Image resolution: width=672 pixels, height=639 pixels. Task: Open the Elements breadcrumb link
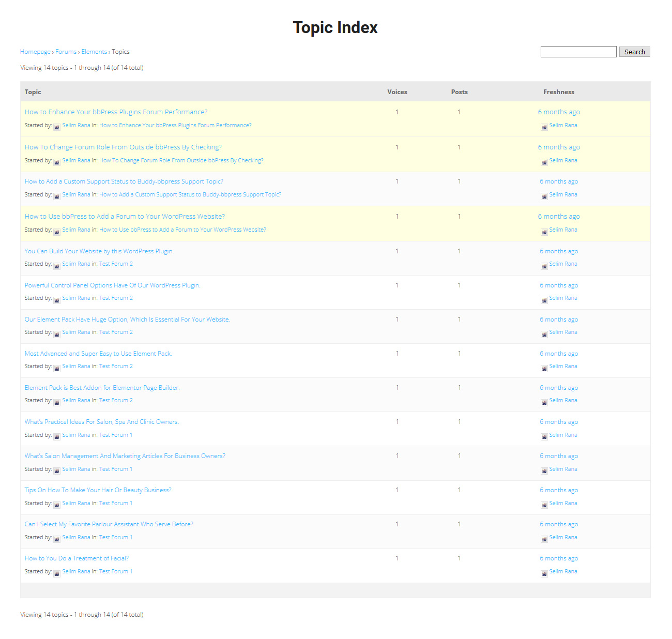[94, 52]
